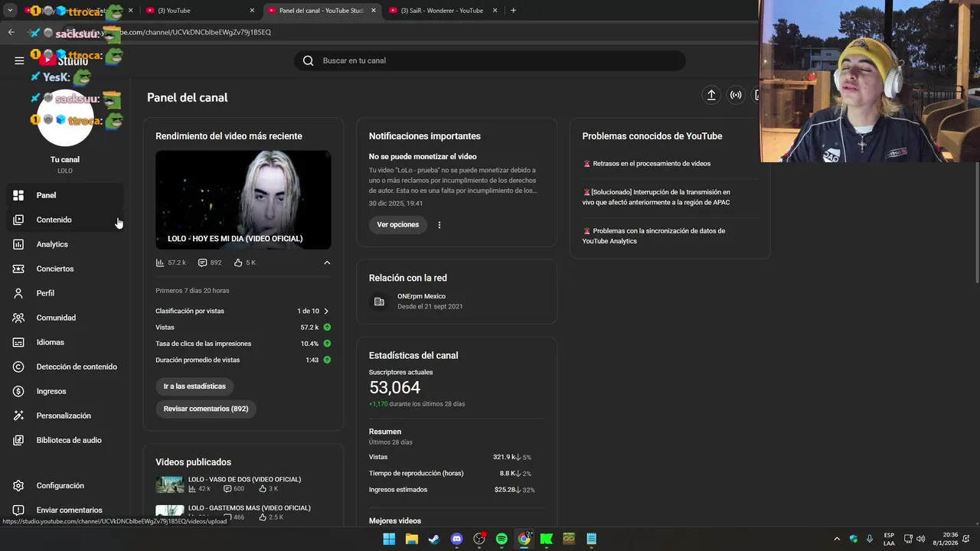Click the likes icon showing 5 K

pos(238,262)
